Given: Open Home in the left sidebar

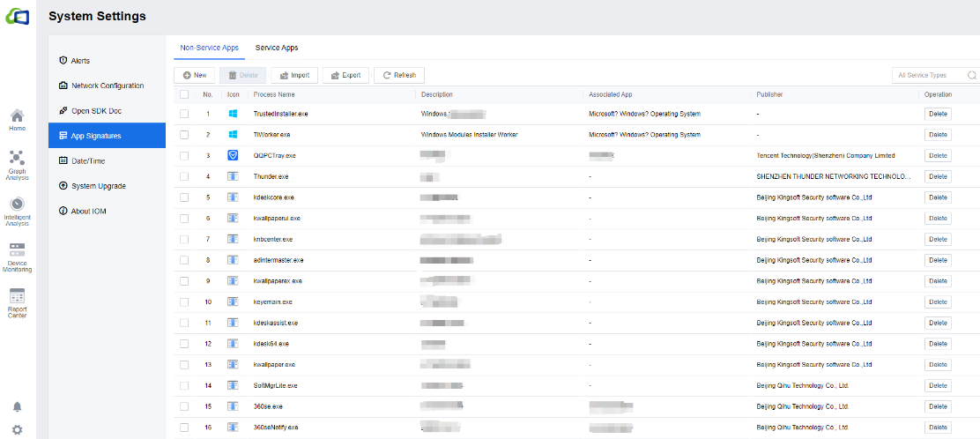Looking at the screenshot, I should click(18, 119).
